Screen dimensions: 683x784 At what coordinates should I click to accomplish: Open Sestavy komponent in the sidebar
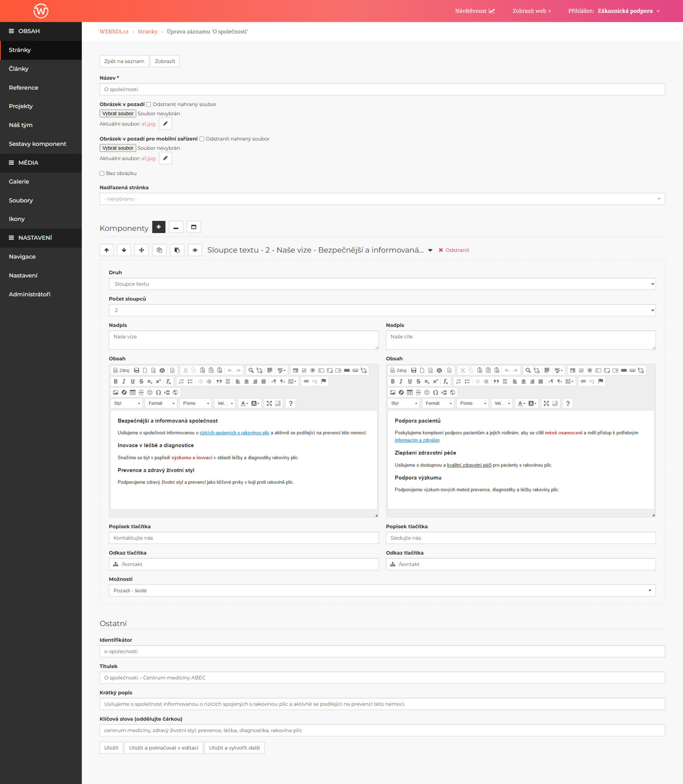pos(41,144)
